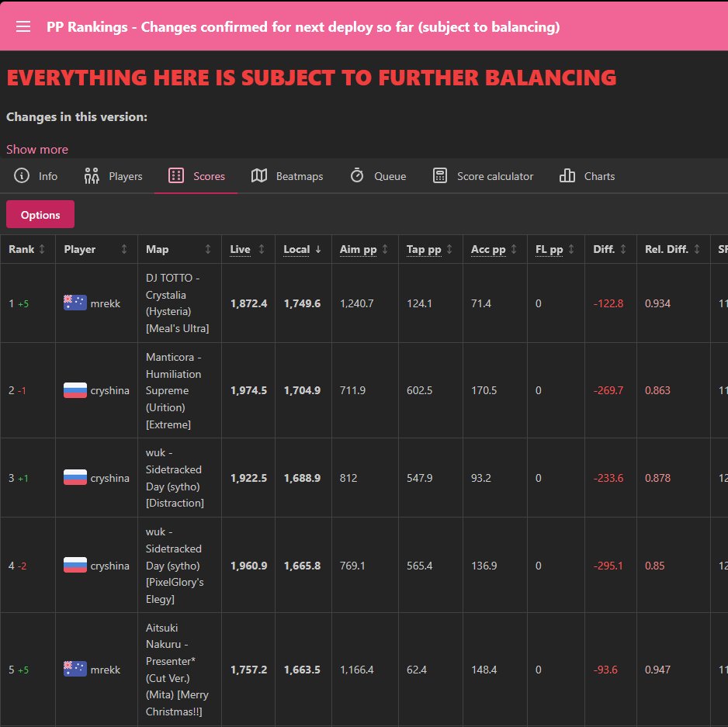Click the Rel. Diff. value 0.878

tap(657, 478)
